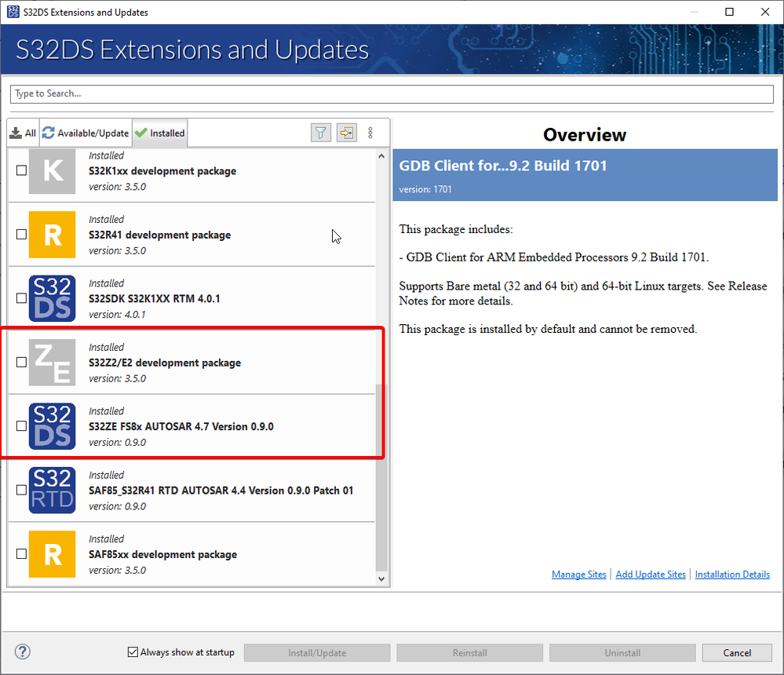The height and width of the screenshot is (675, 784).
Task: Click the GDB Client overview header title
Action: pos(503,166)
